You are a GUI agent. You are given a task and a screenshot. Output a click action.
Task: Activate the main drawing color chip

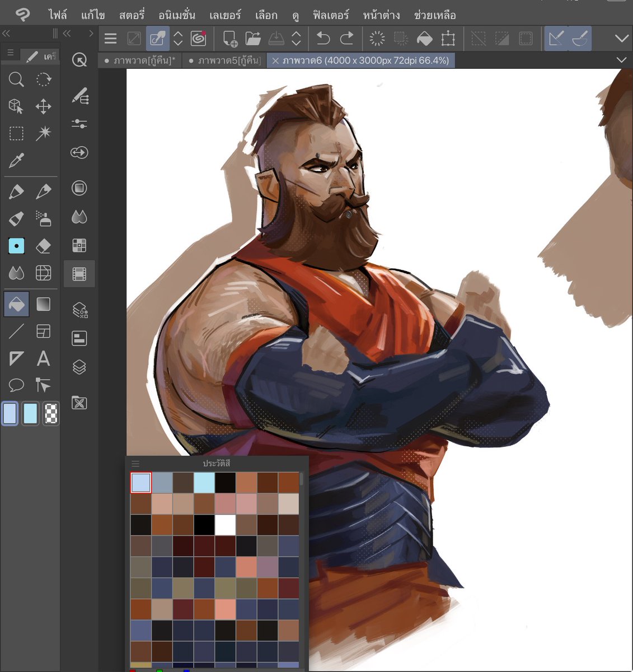[10, 413]
